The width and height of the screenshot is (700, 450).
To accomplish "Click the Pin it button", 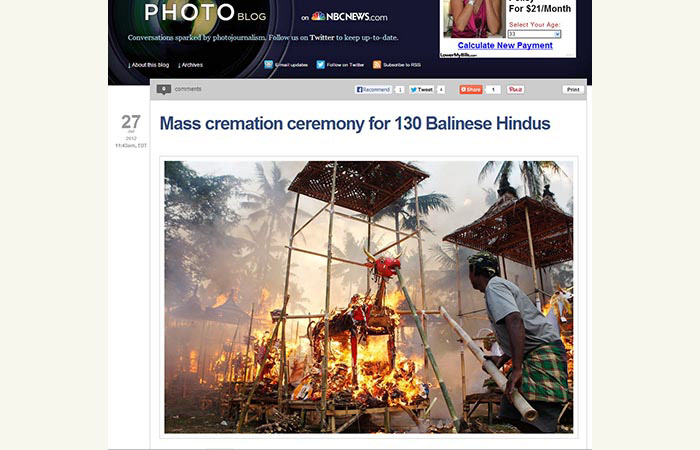I will [x=516, y=89].
